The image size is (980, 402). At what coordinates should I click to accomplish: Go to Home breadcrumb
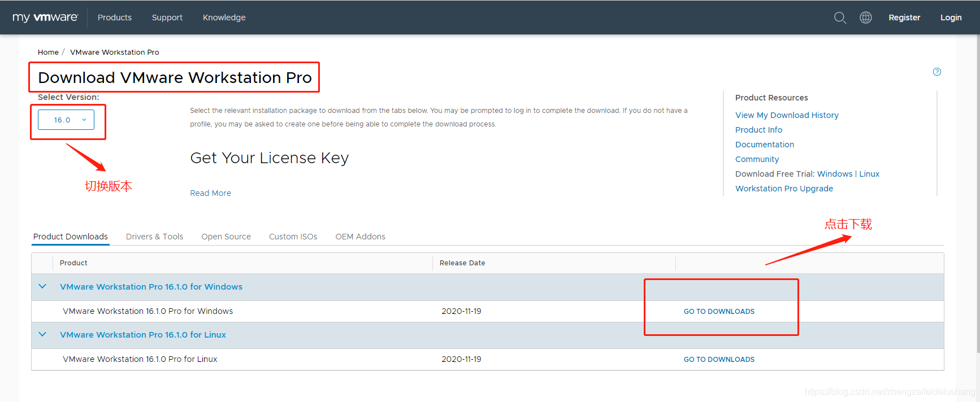(48, 52)
